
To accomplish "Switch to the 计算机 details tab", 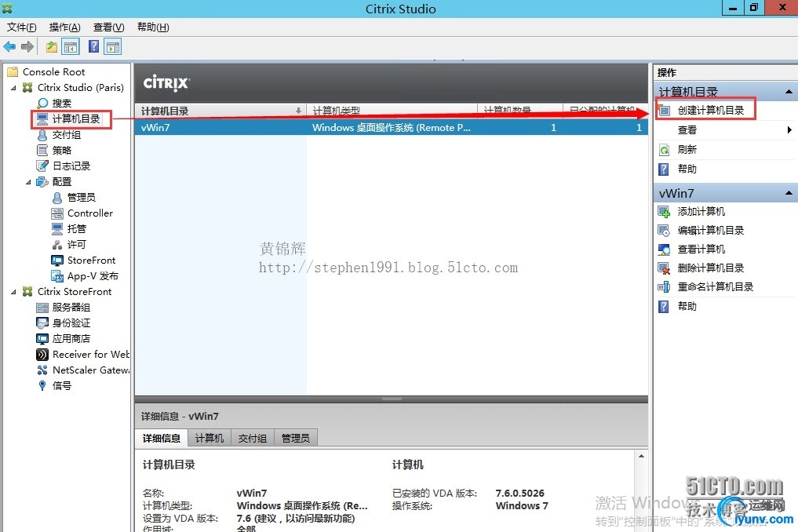I will (x=210, y=439).
